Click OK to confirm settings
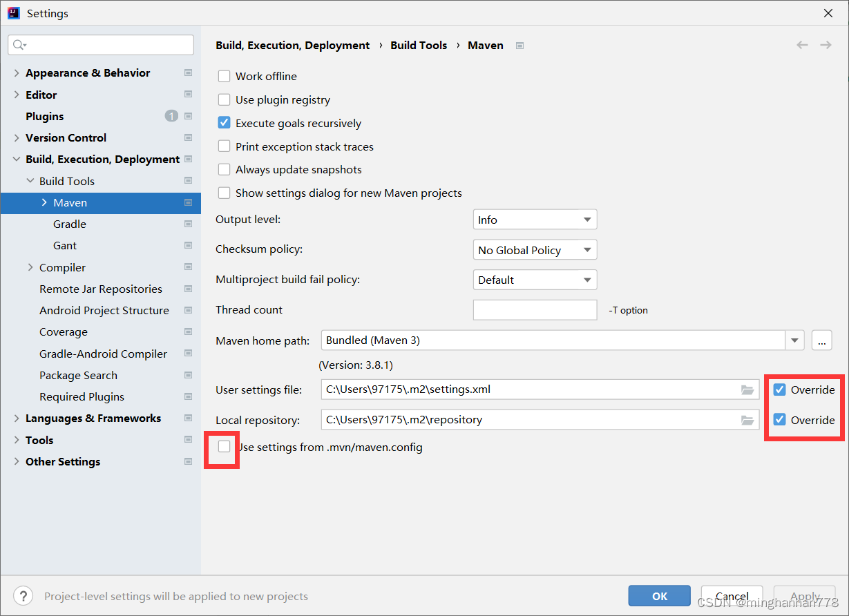This screenshot has width=849, height=616. [660, 596]
